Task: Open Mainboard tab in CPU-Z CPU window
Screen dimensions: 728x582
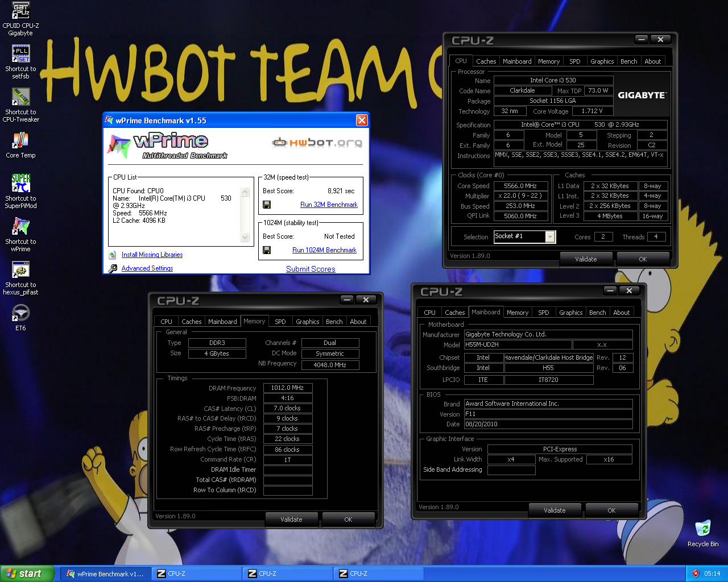Action: (517, 61)
